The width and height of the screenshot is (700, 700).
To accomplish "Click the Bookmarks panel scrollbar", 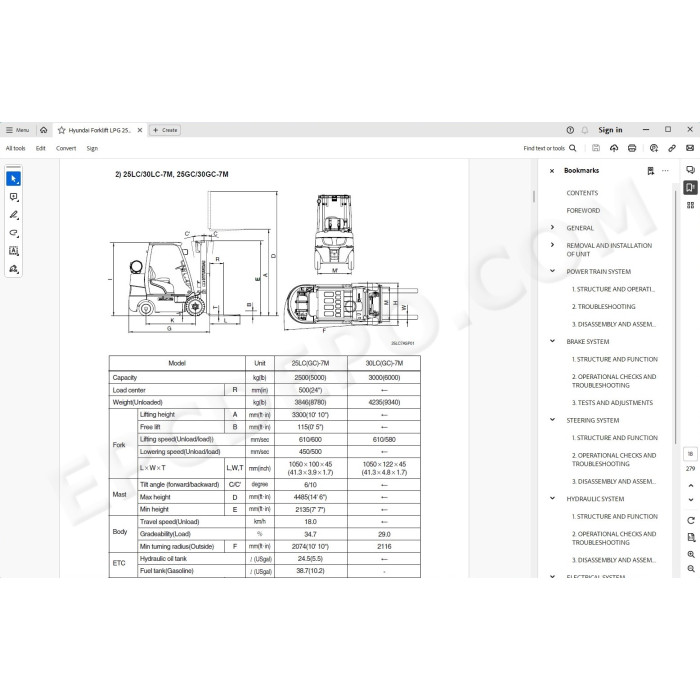I will tap(675, 317).
